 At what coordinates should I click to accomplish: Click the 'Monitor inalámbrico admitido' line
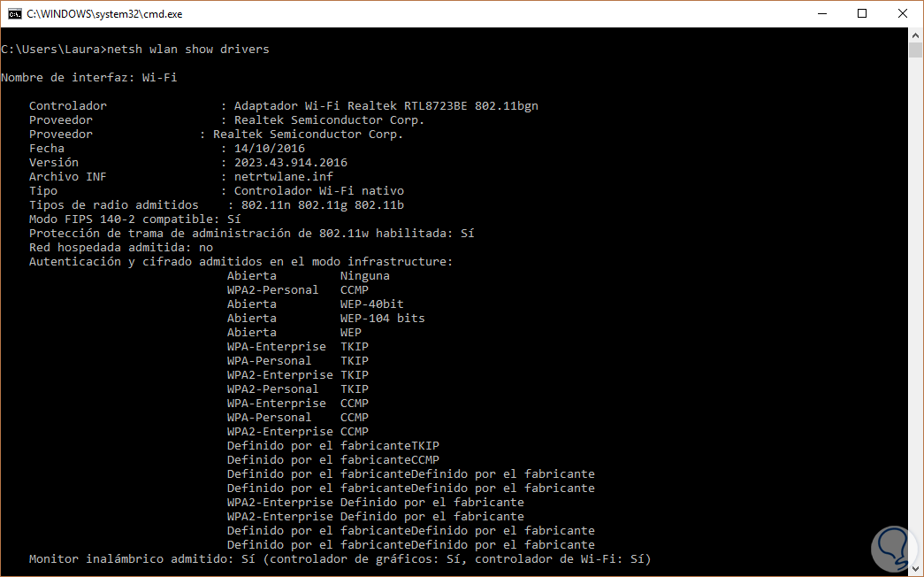(340, 559)
